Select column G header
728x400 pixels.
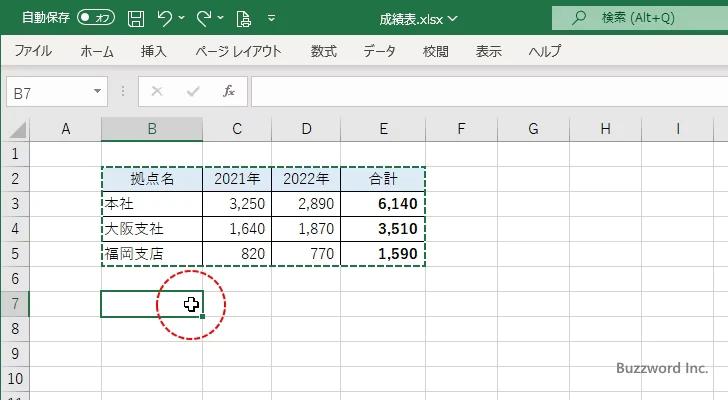click(533, 129)
